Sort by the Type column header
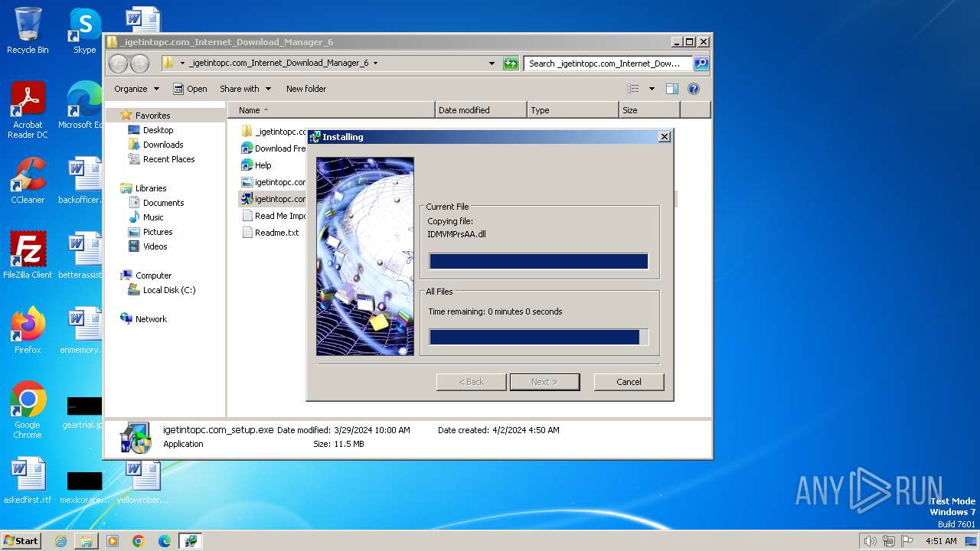This screenshot has height=551, width=980. click(573, 110)
